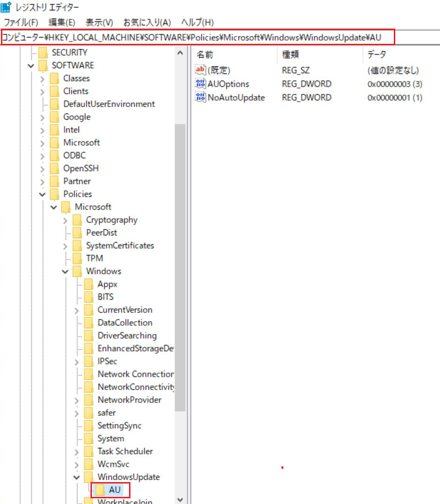This screenshot has height=504, width=440.
Task: Click the (値の設定なし) data cell
Action: [393, 70]
